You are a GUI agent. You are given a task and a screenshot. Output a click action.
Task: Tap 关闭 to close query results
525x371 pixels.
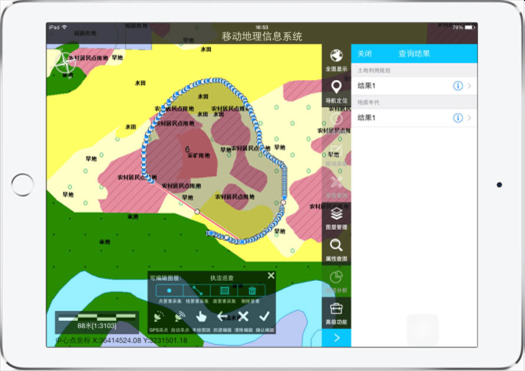(364, 54)
